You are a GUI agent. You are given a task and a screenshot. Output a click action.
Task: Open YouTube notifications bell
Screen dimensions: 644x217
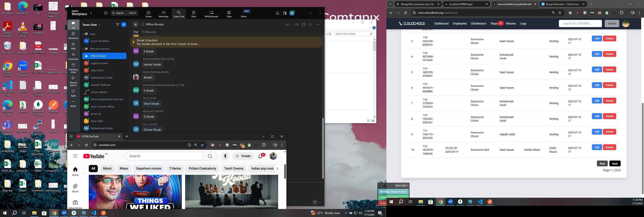tap(260, 156)
